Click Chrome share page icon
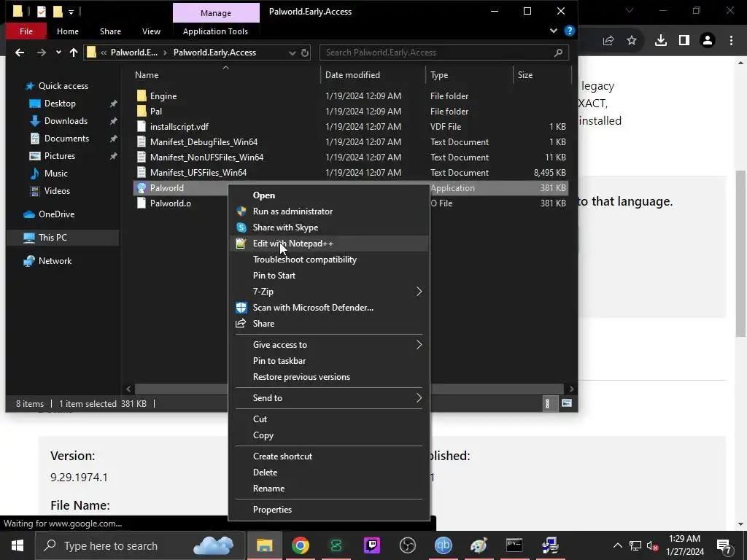Image resolution: width=747 pixels, height=560 pixels. coord(608,41)
